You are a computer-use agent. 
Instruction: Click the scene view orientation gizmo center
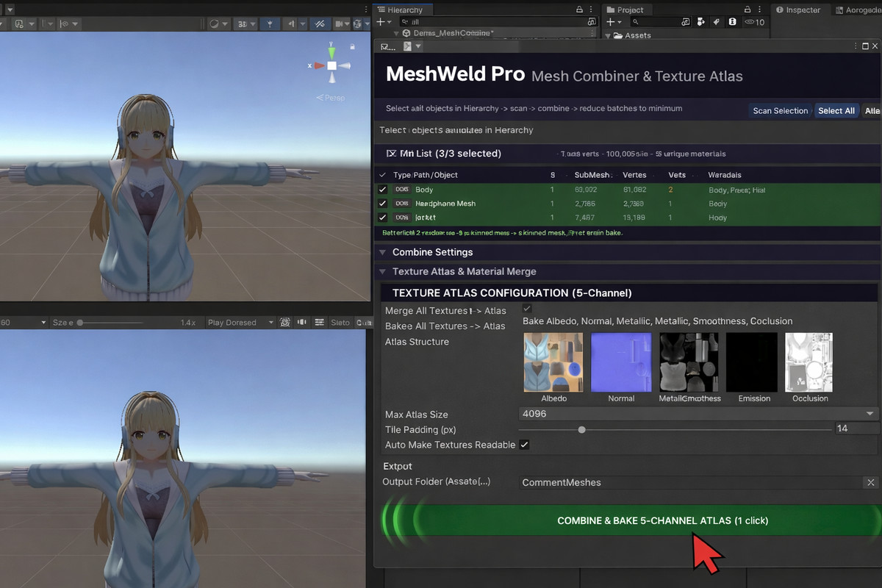pos(331,65)
